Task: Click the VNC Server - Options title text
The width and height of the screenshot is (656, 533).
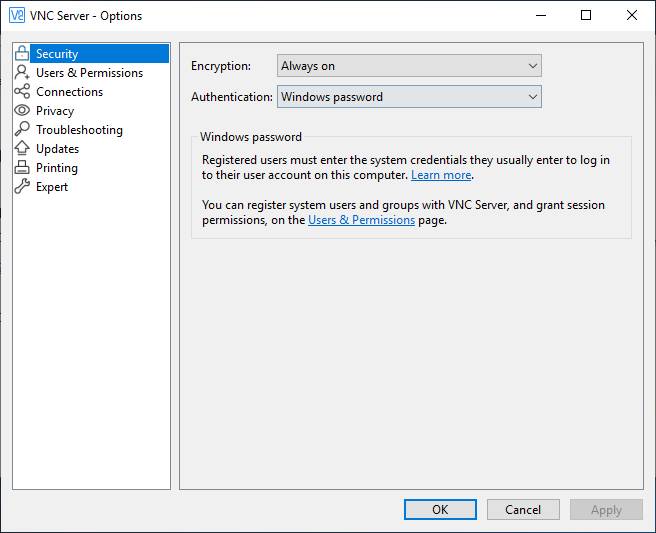Action: [86, 16]
